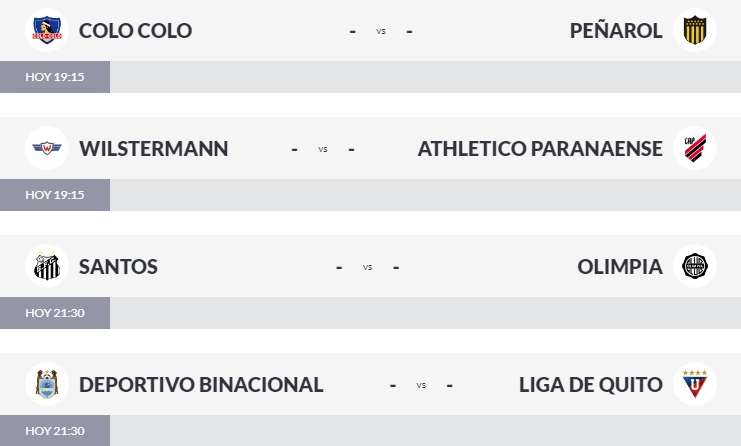
Task: Click the HOY 19:15 label under Wilstermann
Action: 55,195
